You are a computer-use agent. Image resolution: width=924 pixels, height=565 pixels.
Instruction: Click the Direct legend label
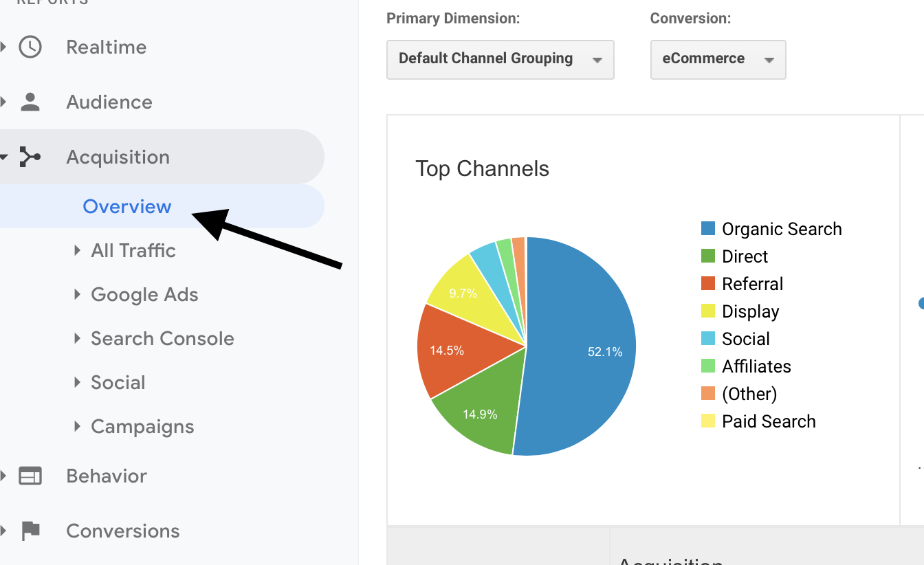click(x=745, y=256)
